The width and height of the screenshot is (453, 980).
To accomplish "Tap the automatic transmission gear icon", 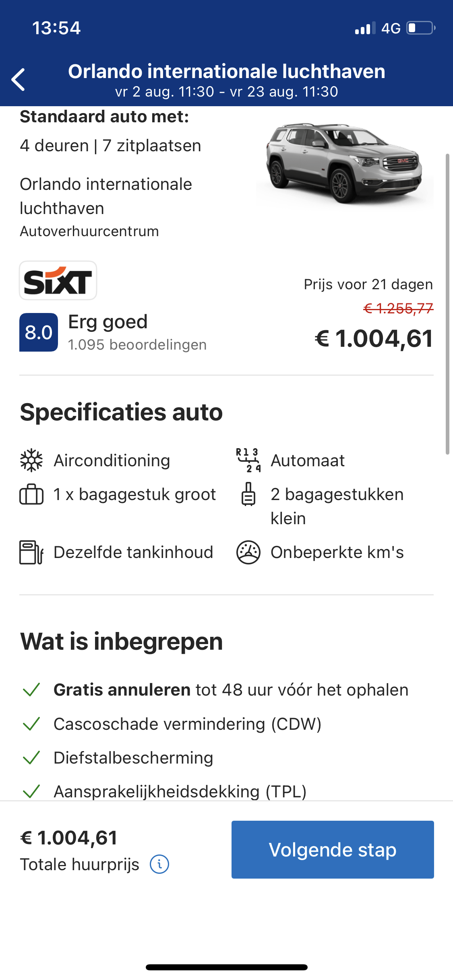I will [x=248, y=460].
